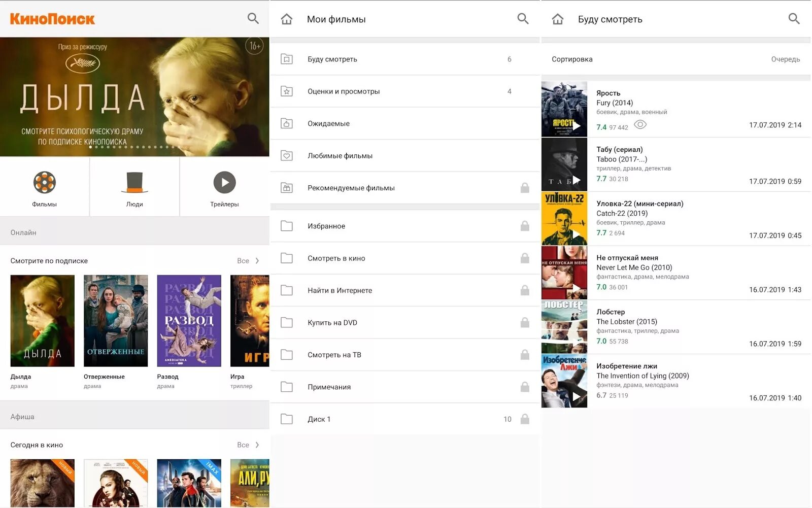Open the Развод poster
Viewport: 812px width, 508px height.
pos(189,321)
